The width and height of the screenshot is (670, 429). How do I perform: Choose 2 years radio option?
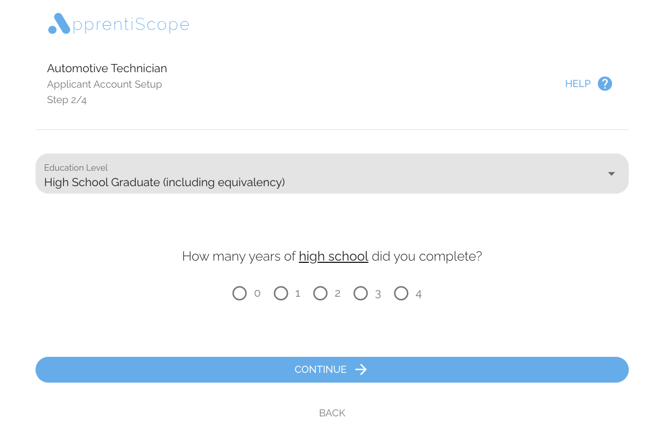click(x=320, y=293)
